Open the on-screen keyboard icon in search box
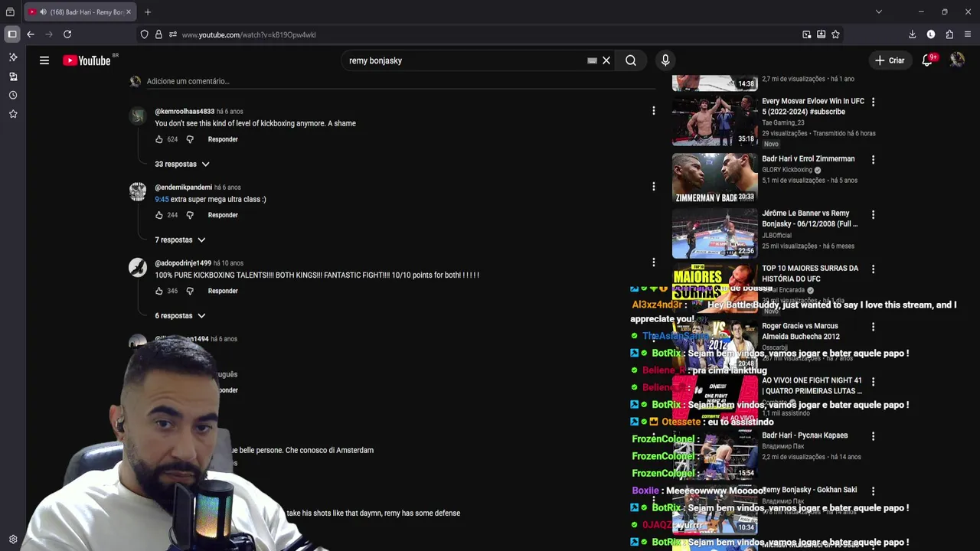Viewport: 980px width, 551px height. 592,60
